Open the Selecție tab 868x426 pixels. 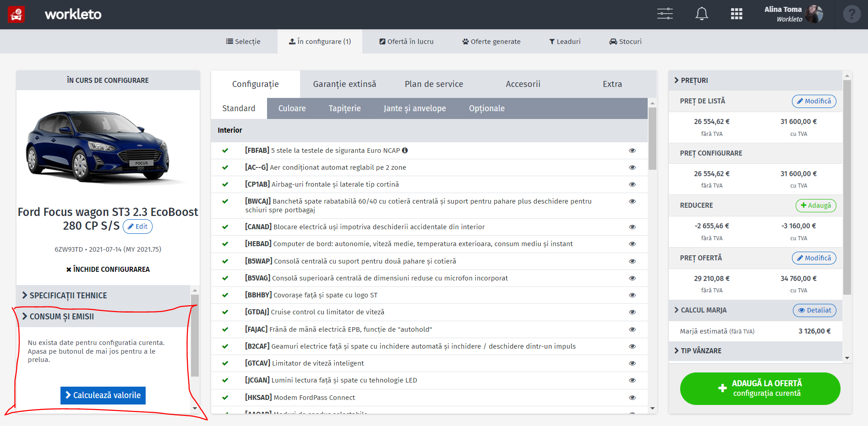click(243, 42)
